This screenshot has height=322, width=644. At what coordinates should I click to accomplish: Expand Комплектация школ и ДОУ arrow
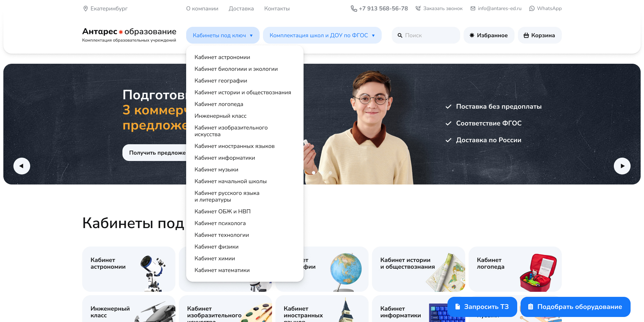tap(373, 36)
